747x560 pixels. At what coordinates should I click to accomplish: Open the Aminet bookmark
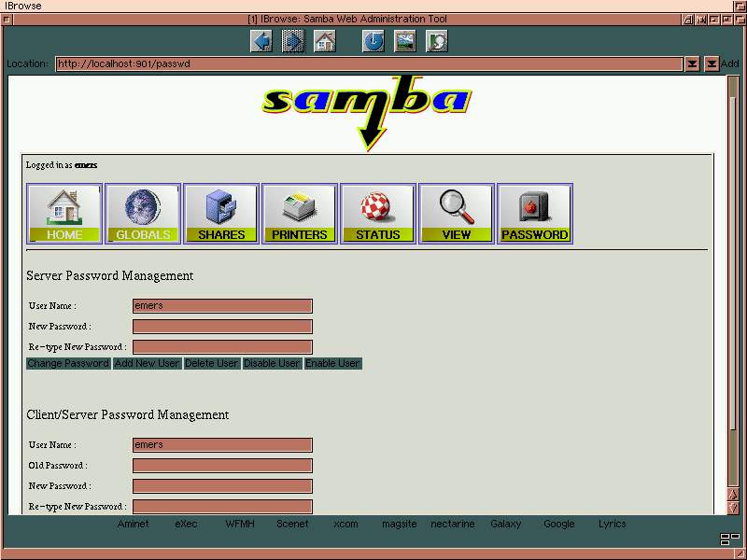click(133, 524)
